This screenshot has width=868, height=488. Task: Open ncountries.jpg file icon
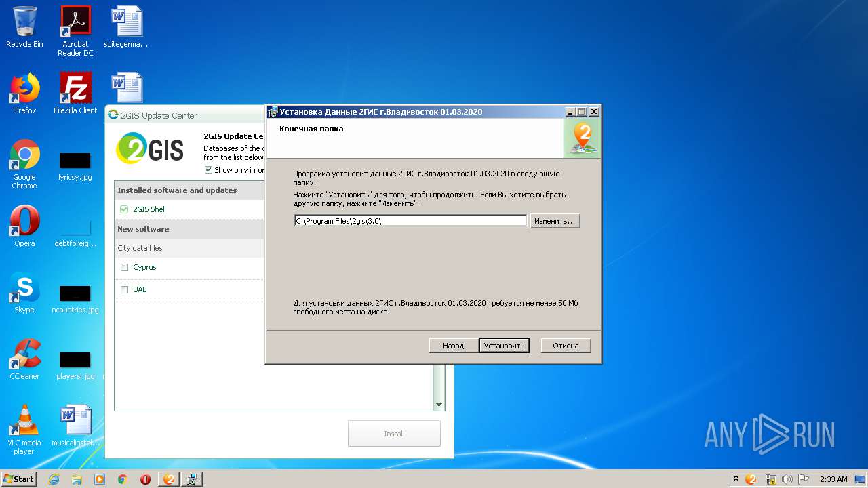pyautogui.click(x=75, y=300)
